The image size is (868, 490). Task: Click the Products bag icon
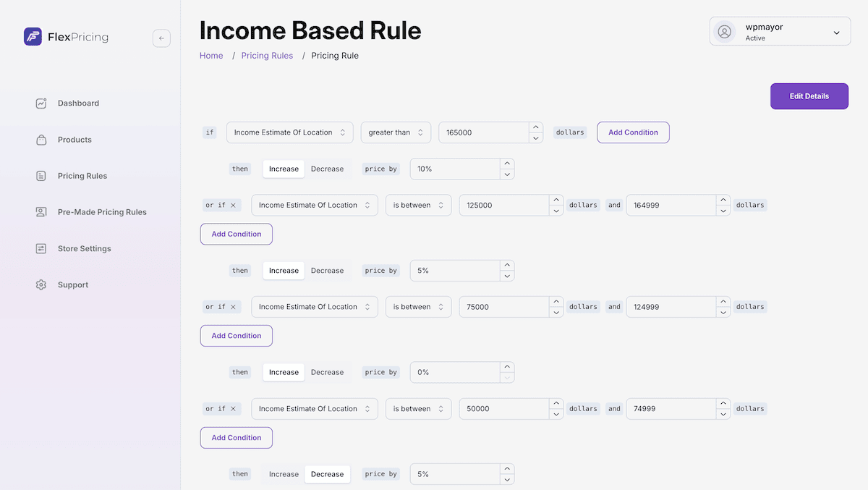(41, 140)
